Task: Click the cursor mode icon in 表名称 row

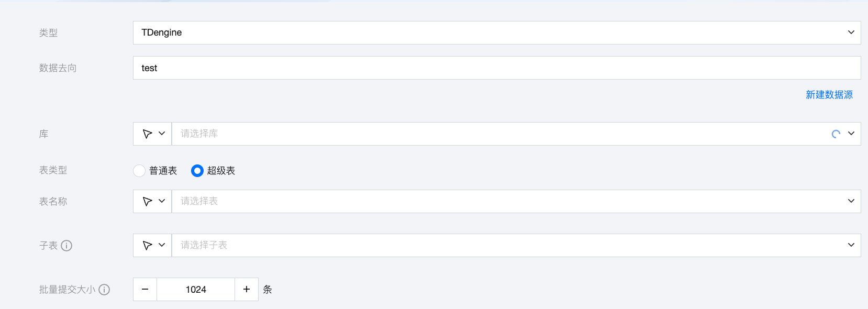Action: [147, 202]
